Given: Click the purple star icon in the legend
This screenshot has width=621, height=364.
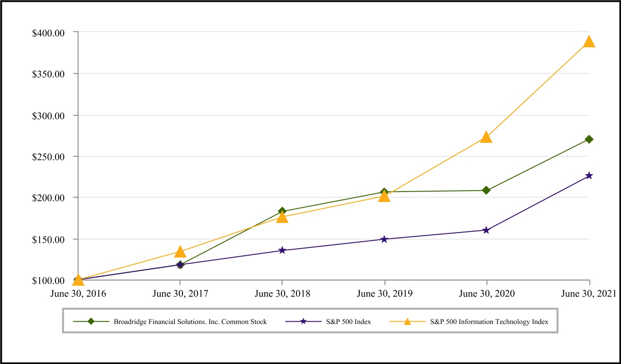Looking at the screenshot, I should (x=303, y=322).
